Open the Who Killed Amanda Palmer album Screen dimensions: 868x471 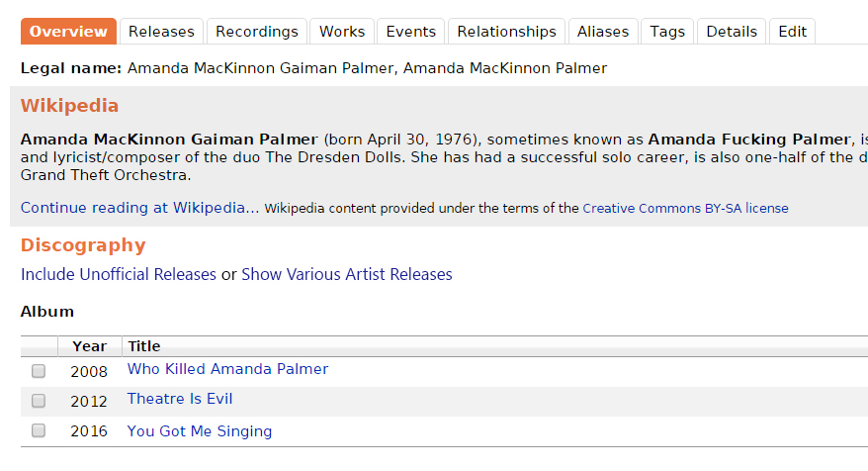(227, 369)
